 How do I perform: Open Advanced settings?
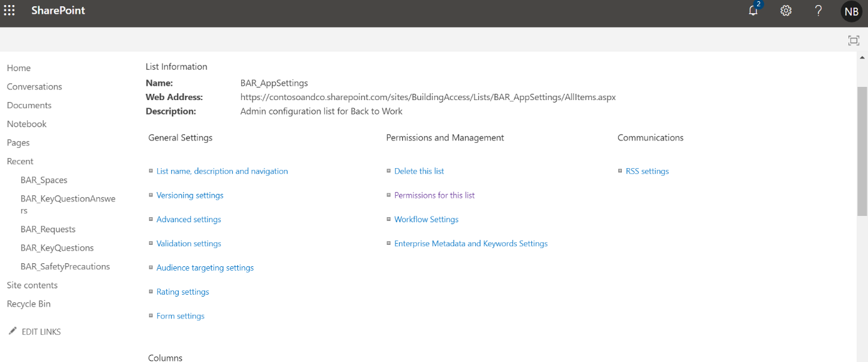click(x=189, y=220)
